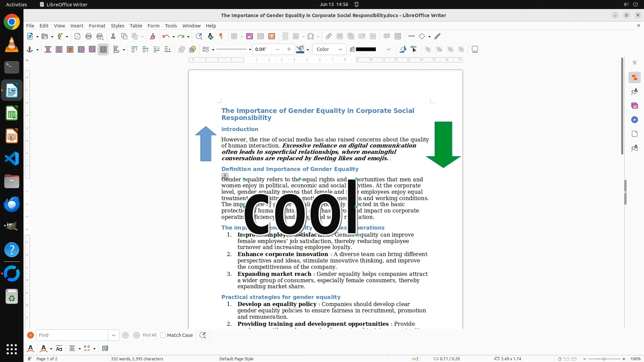Open the Gallery panel in the sidebar

tap(634, 106)
